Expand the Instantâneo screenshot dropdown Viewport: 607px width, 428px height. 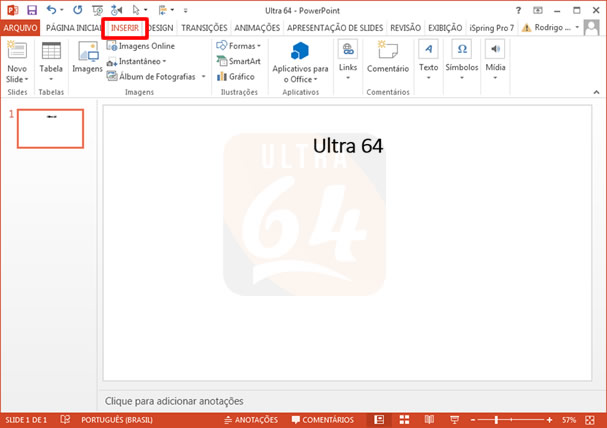[x=165, y=61]
